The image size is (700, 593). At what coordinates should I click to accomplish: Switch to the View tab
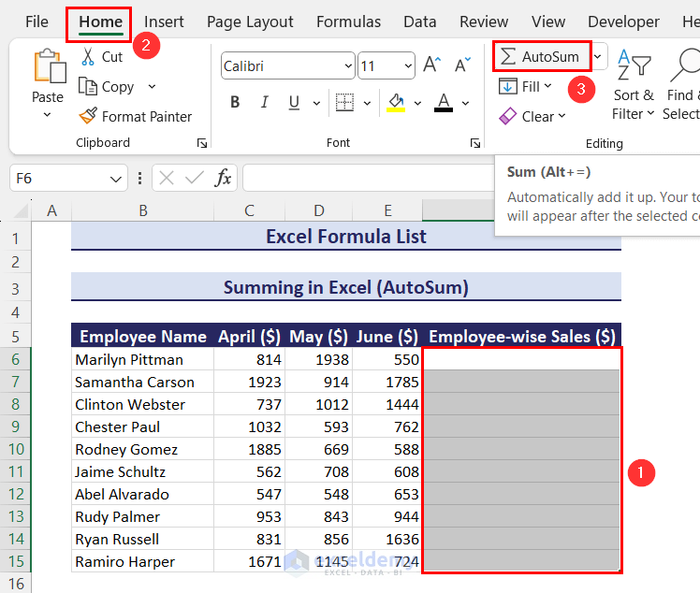coord(548,22)
